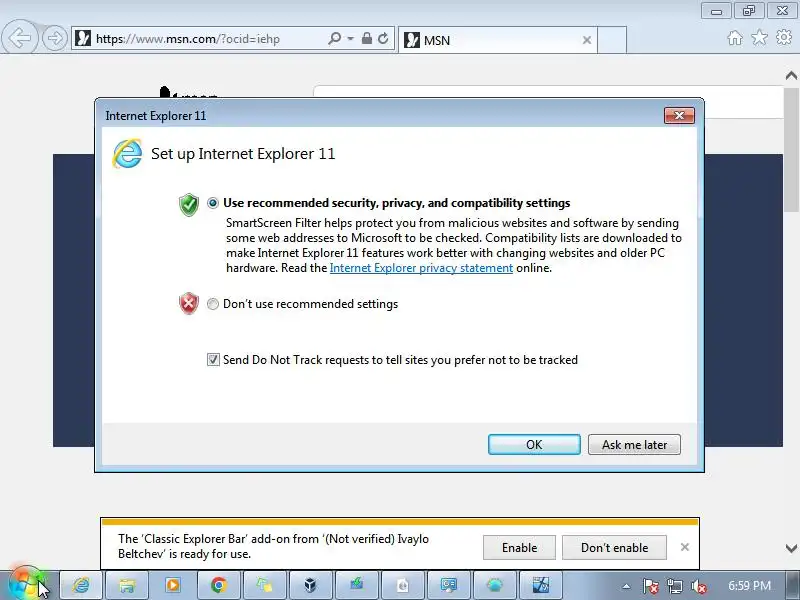
Task: Minimize the Internet Explorer window
Action: pyautogui.click(x=716, y=11)
